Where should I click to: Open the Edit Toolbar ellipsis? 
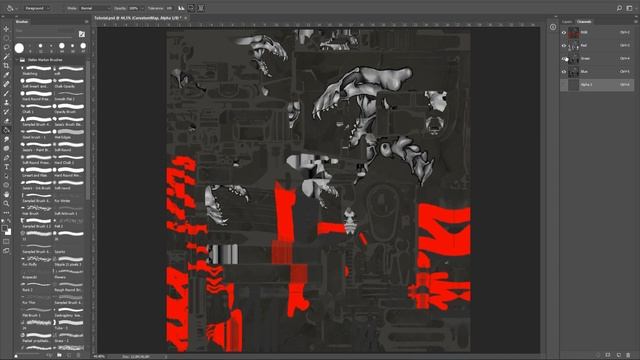tap(6, 213)
